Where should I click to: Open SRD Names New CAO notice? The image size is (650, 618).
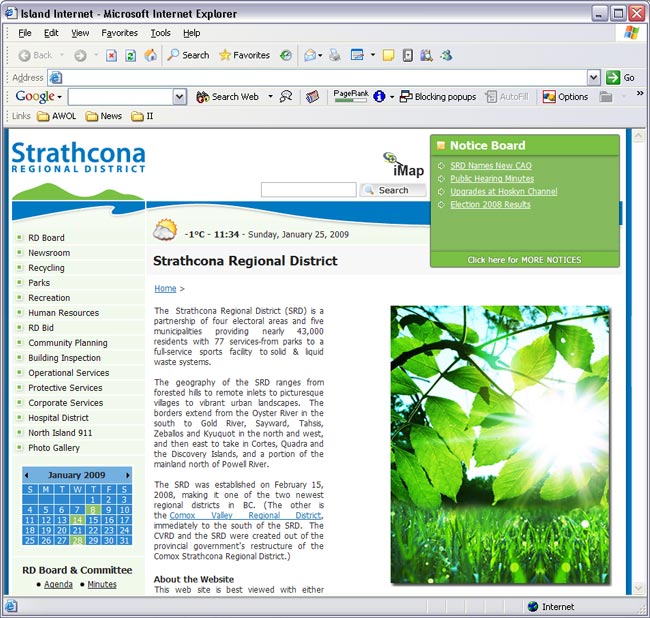(491, 165)
